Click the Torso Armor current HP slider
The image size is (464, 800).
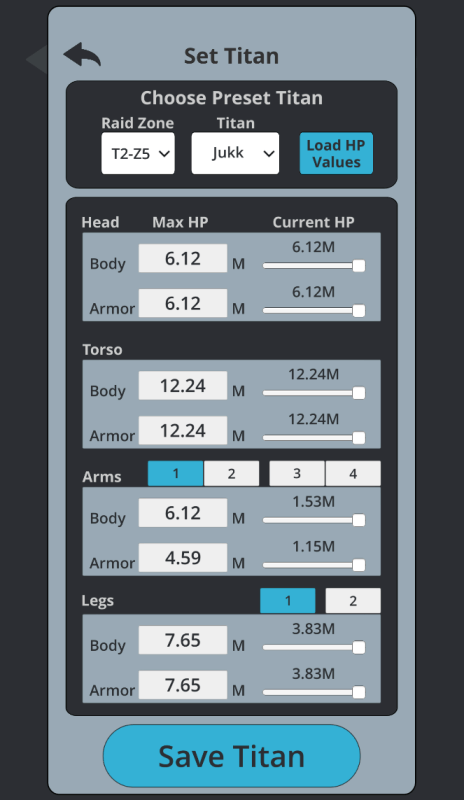[314, 438]
